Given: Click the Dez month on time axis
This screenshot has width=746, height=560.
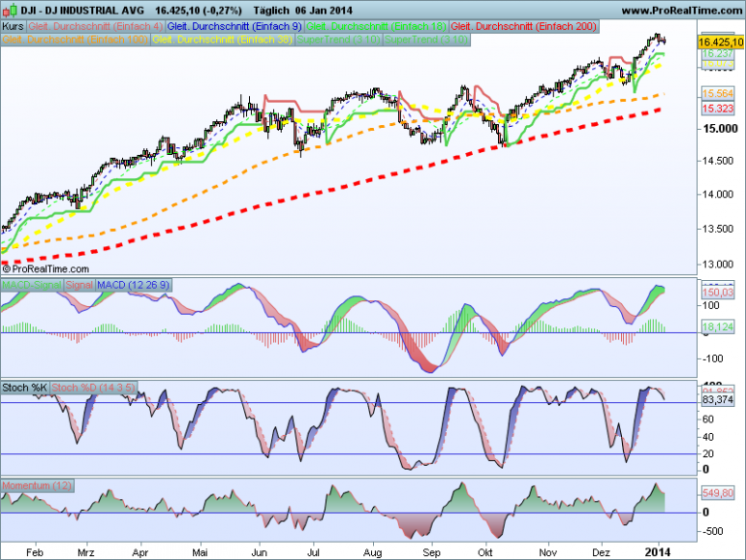Looking at the screenshot, I should click(x=601, y=552).
